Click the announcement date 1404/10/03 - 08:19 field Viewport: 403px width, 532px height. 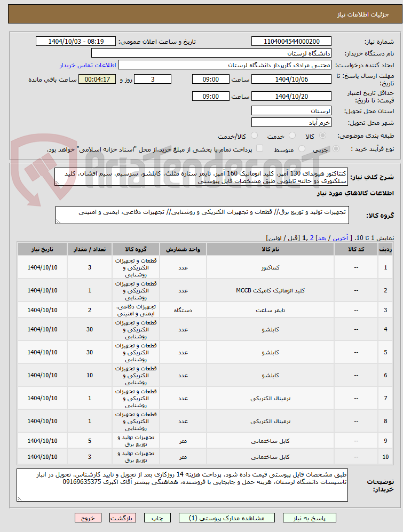(x=76, y=42)
